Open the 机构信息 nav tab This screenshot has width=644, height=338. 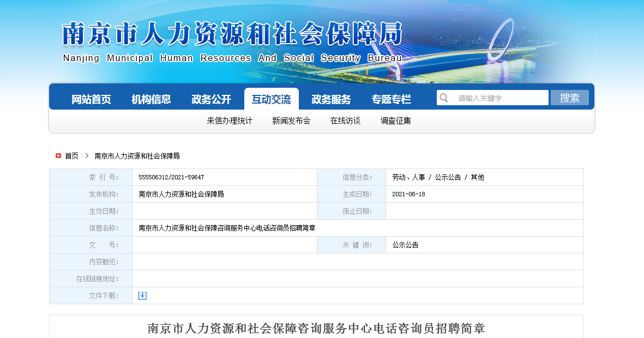pyautogui.click(x=151, y=99)
